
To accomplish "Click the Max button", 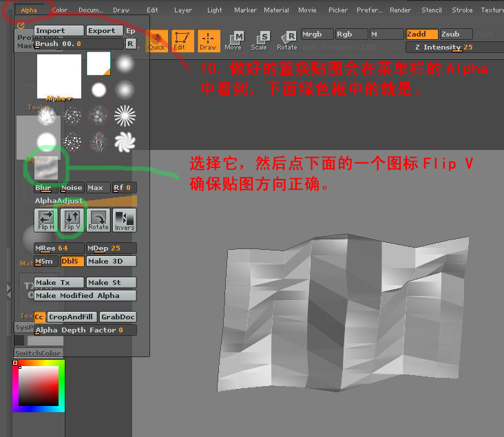I will (x=98, y=188).
